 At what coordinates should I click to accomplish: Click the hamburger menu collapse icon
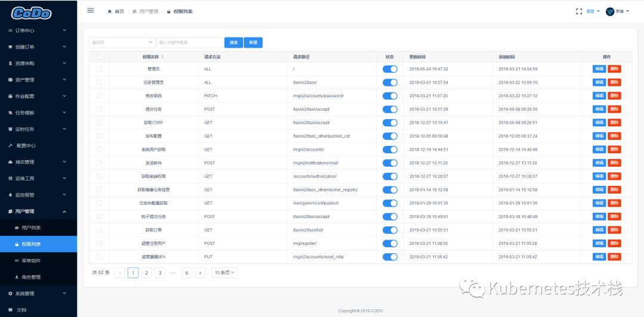[91, 10]
